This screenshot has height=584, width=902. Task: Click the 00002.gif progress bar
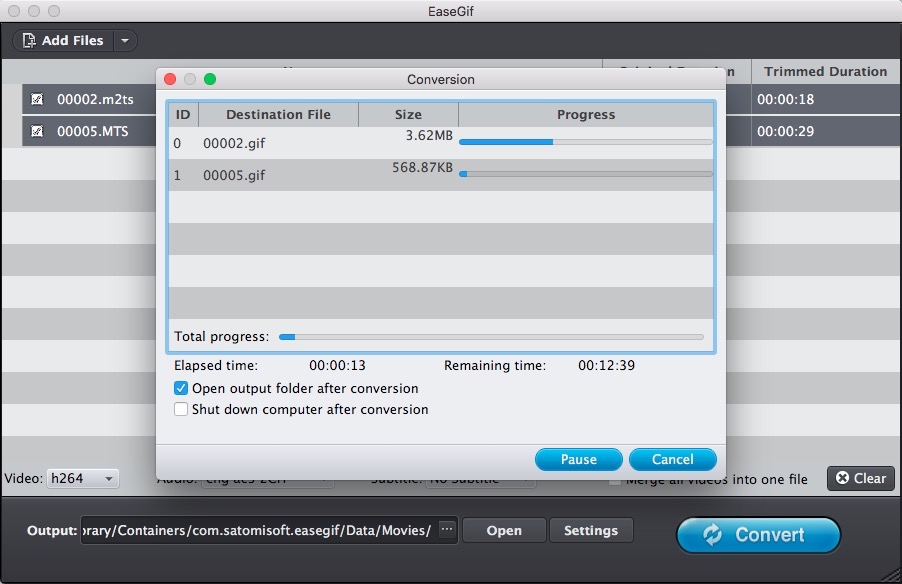point(586,142)
